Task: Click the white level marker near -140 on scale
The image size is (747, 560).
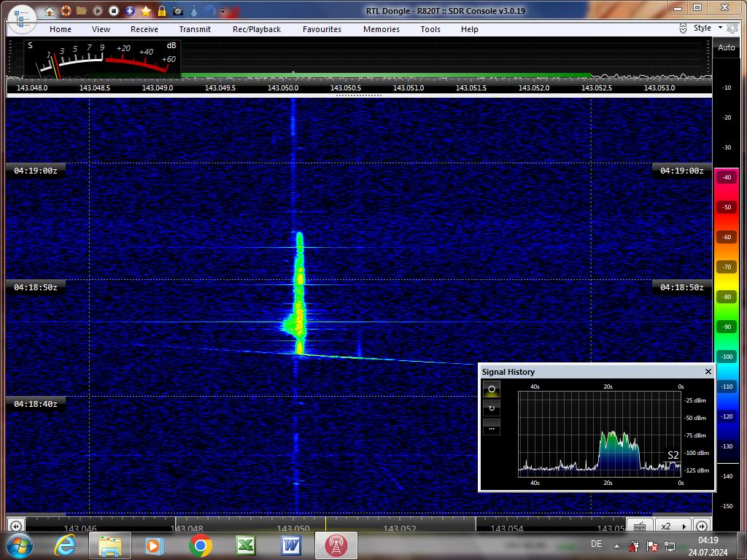Action: click(x=727, y=463)
